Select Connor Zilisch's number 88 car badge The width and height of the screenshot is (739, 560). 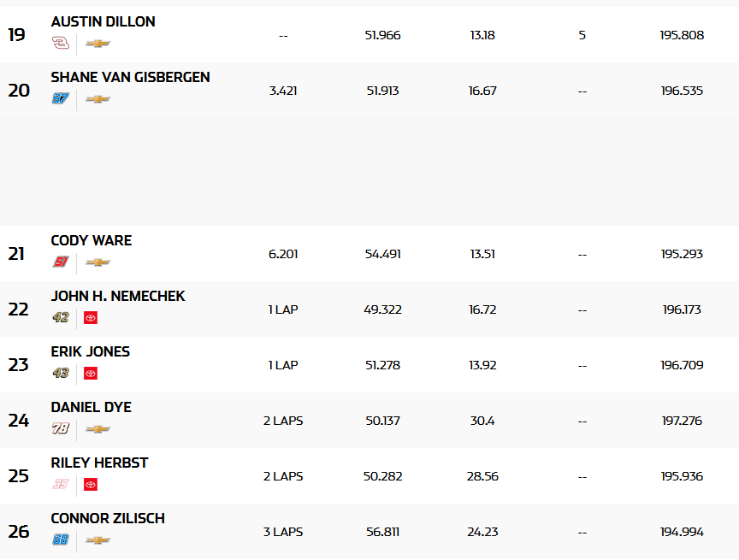[60, 540]
